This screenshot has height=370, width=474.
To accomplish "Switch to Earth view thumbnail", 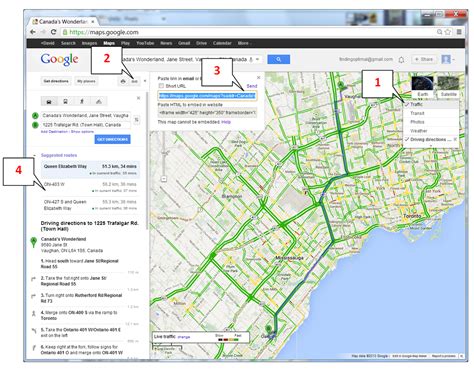I will (422, 86).
